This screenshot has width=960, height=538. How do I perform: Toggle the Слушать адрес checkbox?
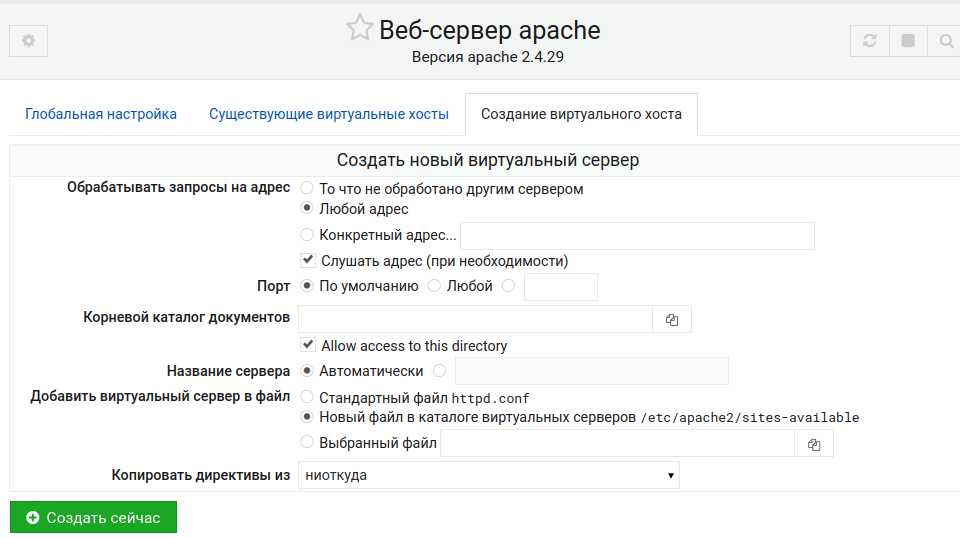click(x=308, y=261)
